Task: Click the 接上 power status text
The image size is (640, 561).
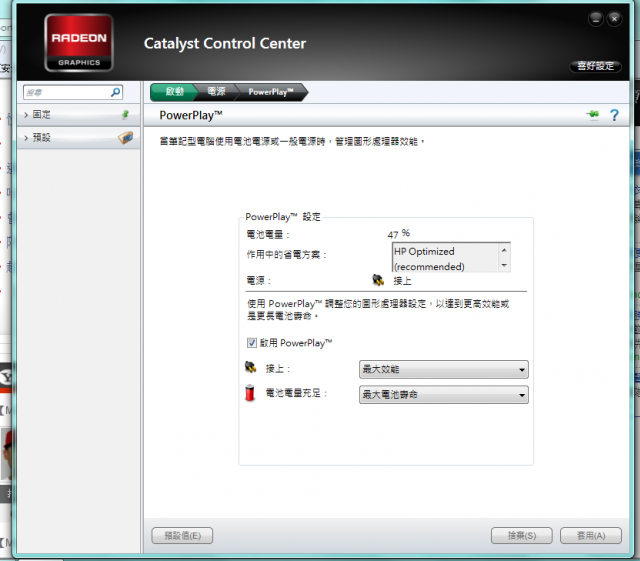Action: [402, 281]
